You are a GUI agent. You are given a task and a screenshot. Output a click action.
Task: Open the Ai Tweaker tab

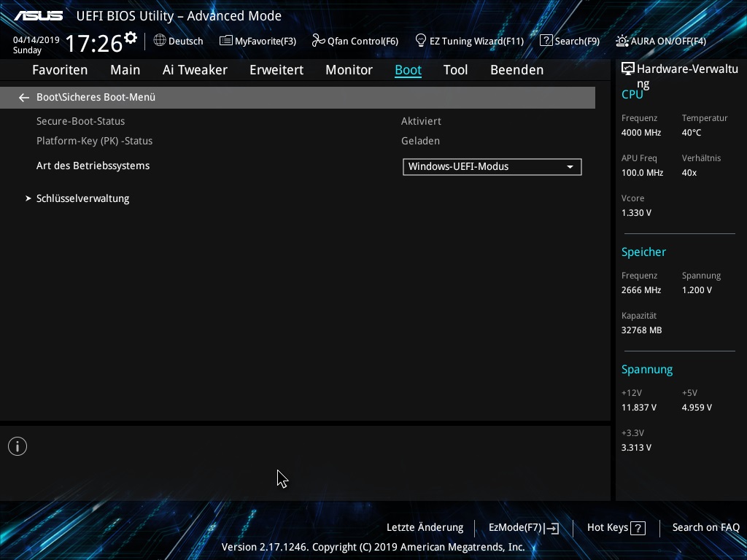[x=195, y=70]
